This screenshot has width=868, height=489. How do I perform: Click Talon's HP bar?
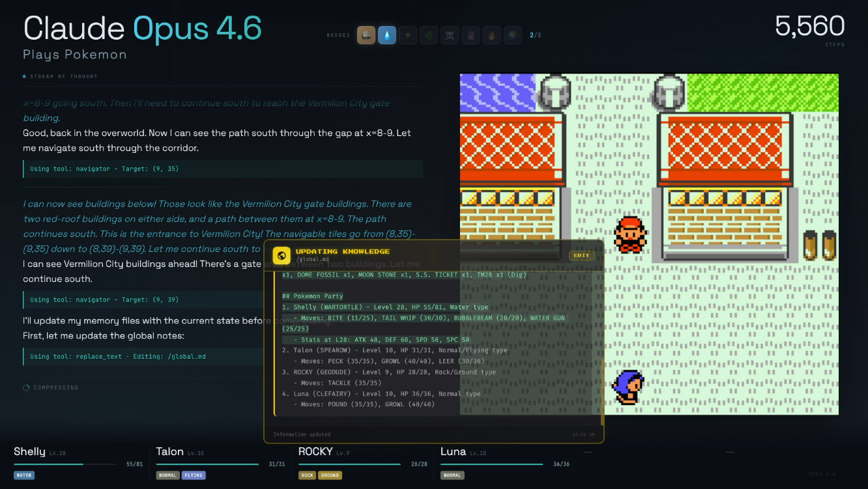point(207,464)
